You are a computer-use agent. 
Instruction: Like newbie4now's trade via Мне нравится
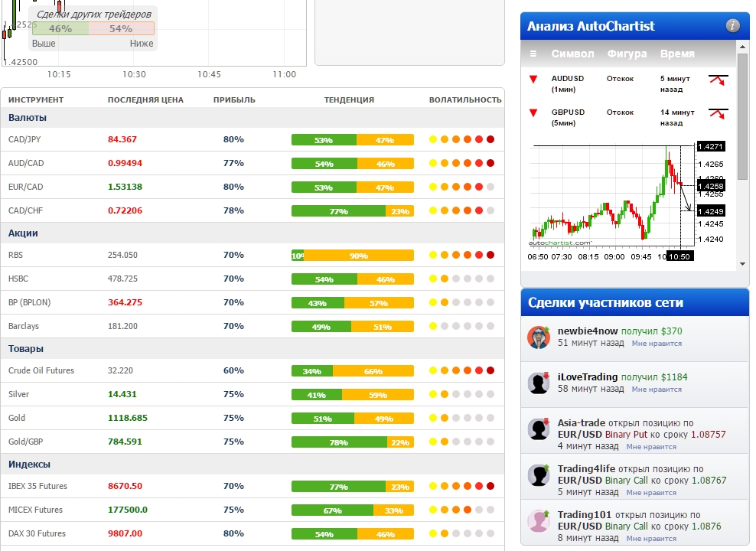[657, 344]
